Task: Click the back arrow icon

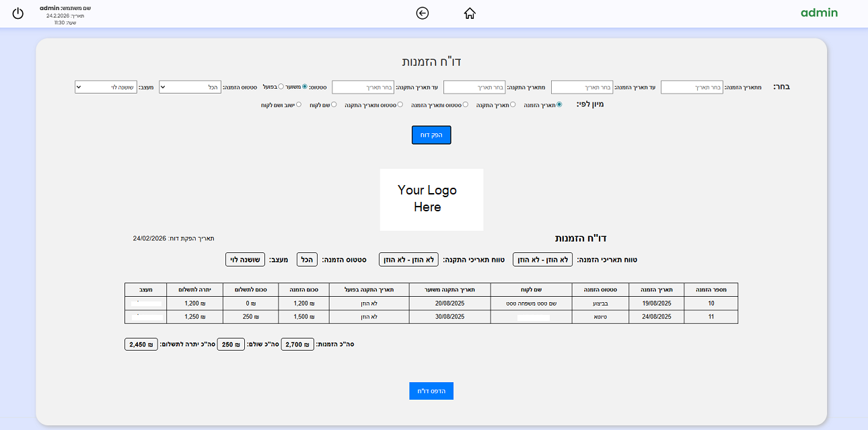Action: (x=423, y=13)
